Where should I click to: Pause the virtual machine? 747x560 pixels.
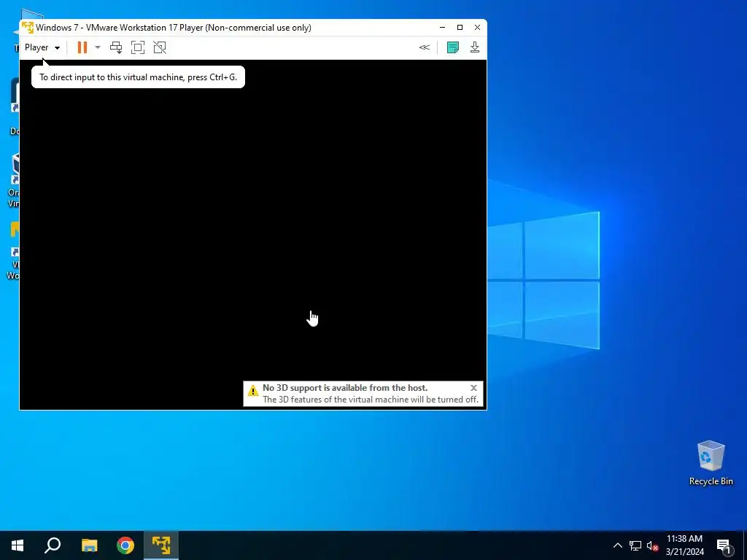click(x=82, y=47)
